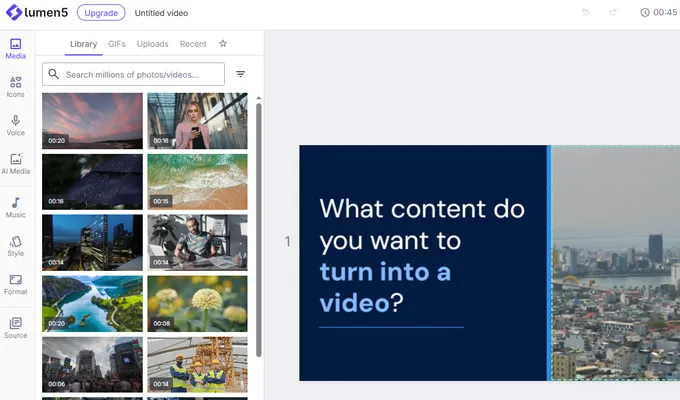Select the construction workers clip
The width and height of the screenshot is (680, 400).
(x=198, y=365)
